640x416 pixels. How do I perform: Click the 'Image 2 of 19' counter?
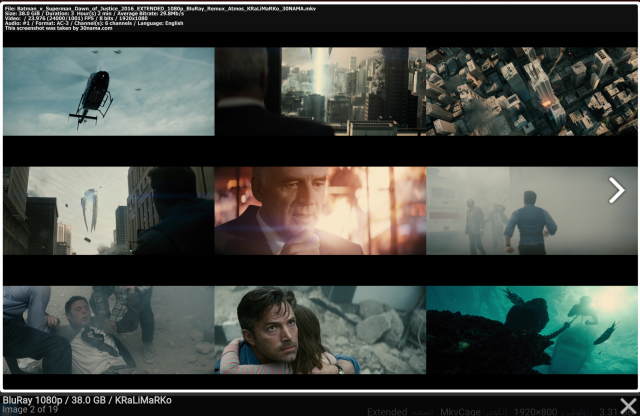pyautogui.click(x=30, y=409)
